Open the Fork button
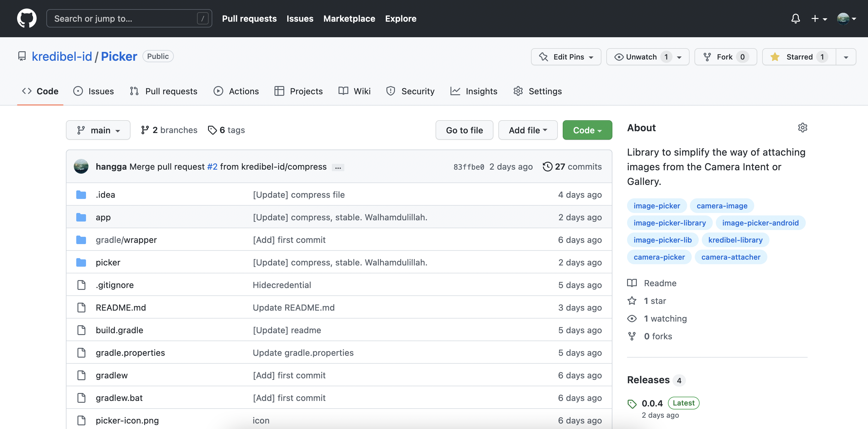The image size is (868, 429). pos(725,57)
